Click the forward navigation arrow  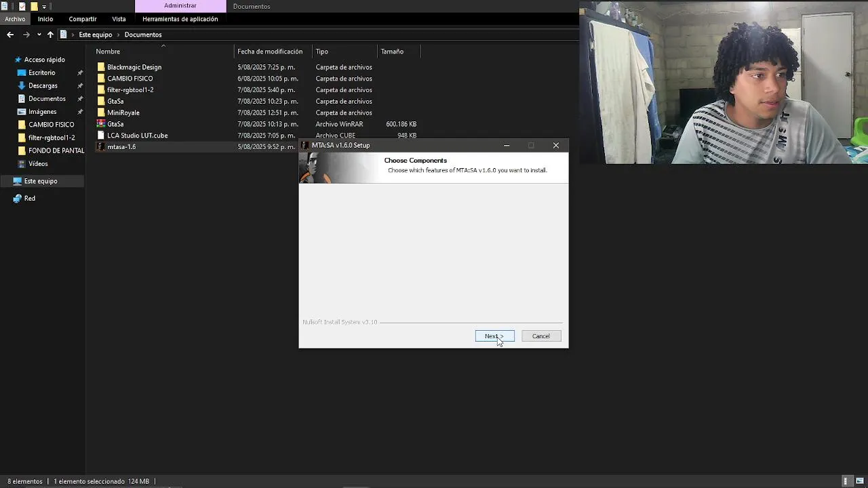coord(26,35)
